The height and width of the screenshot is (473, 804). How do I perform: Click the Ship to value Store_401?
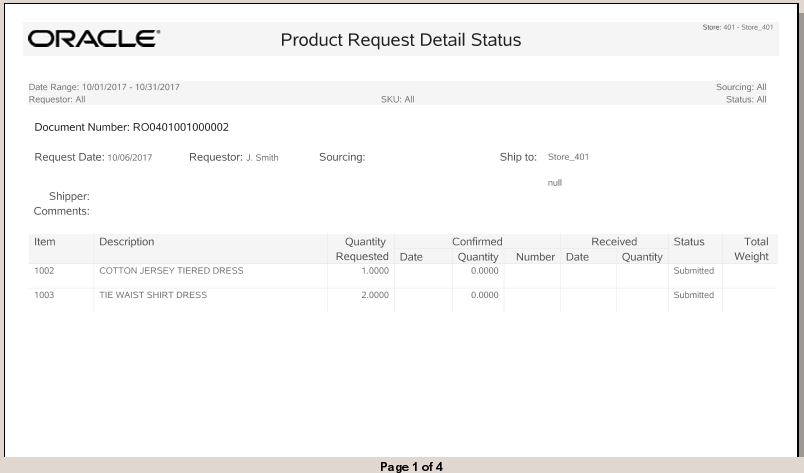[568, 157]
